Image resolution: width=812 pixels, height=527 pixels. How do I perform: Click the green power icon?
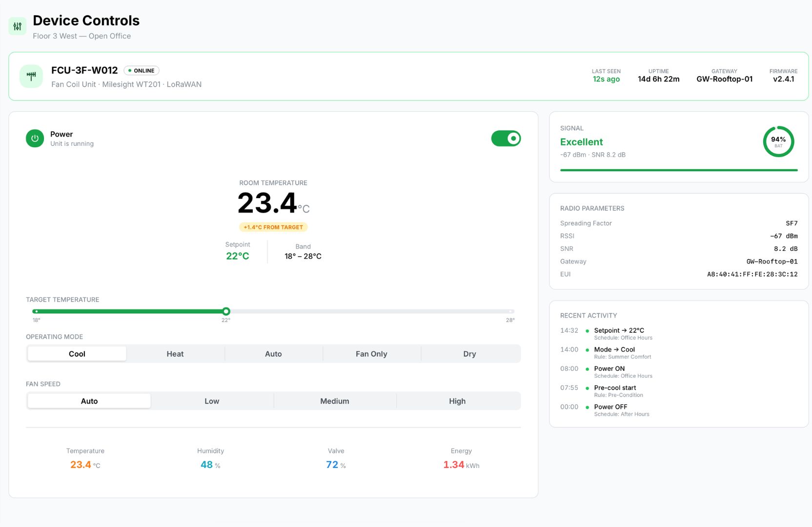point(35,139)
